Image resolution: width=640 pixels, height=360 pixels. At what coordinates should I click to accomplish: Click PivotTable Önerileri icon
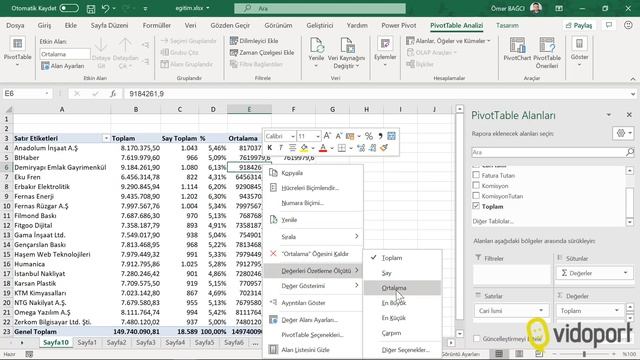[547, 45]
